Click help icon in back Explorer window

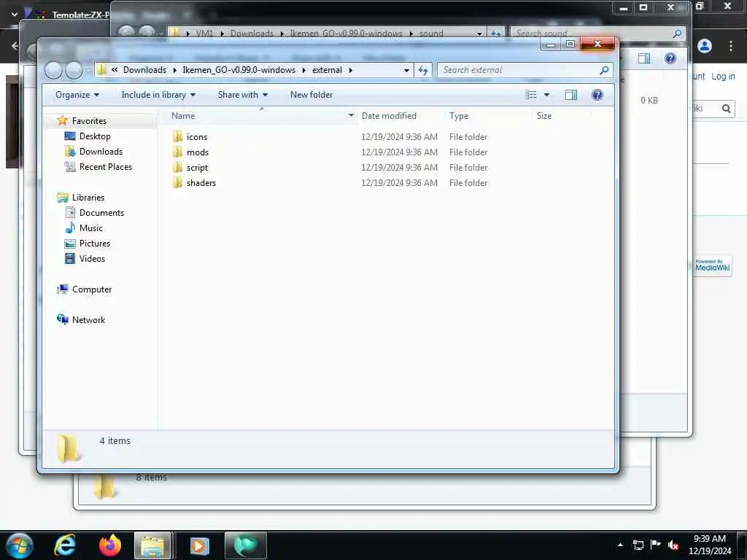coord(670,58)
